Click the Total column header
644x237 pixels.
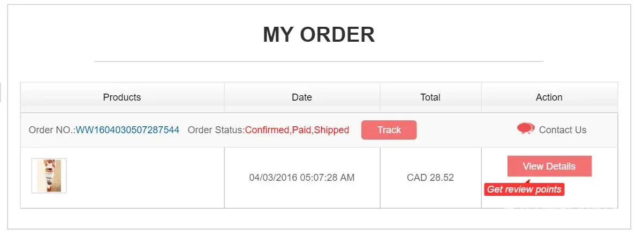430,97
